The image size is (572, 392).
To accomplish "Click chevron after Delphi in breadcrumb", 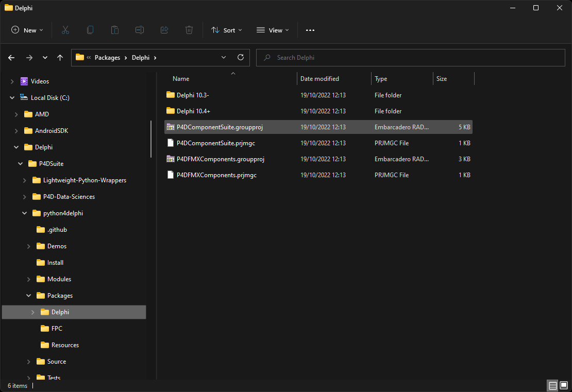I will point(155,58).
